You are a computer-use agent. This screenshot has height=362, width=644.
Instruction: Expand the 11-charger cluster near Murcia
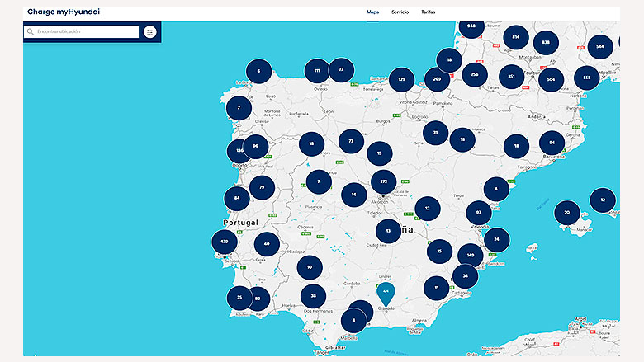point(436,289)
